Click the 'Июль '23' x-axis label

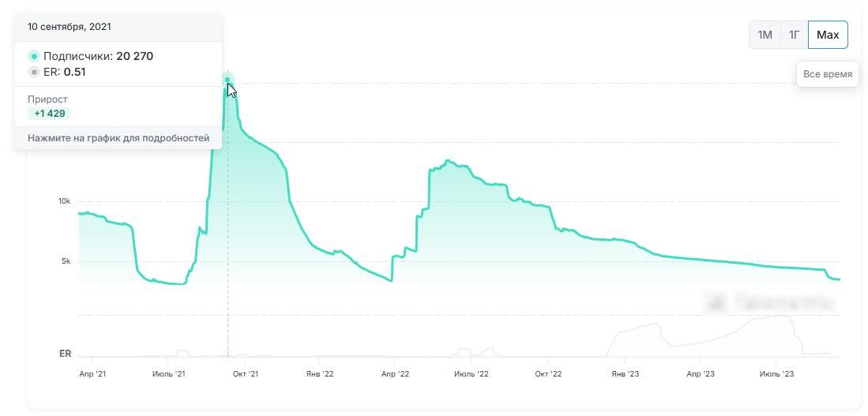coord(776,373)
